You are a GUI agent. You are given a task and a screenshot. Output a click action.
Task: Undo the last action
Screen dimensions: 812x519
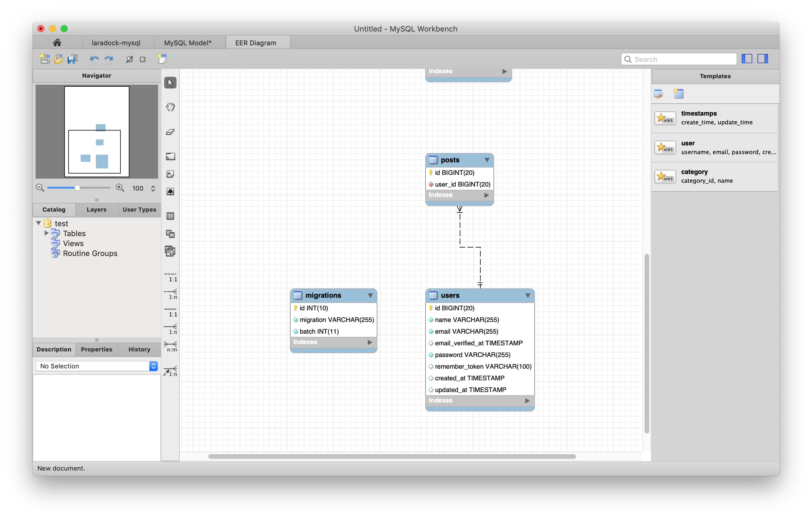[94, 59]
